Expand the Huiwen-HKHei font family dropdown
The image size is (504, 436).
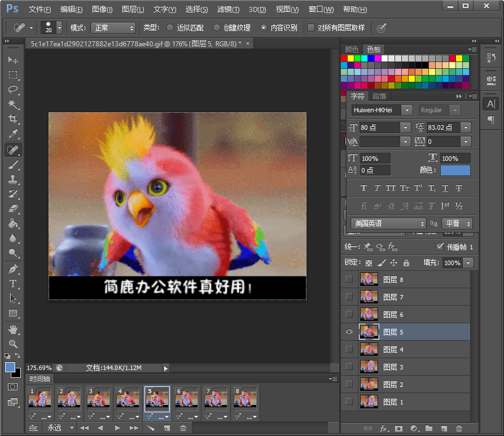tap(406, 110)
